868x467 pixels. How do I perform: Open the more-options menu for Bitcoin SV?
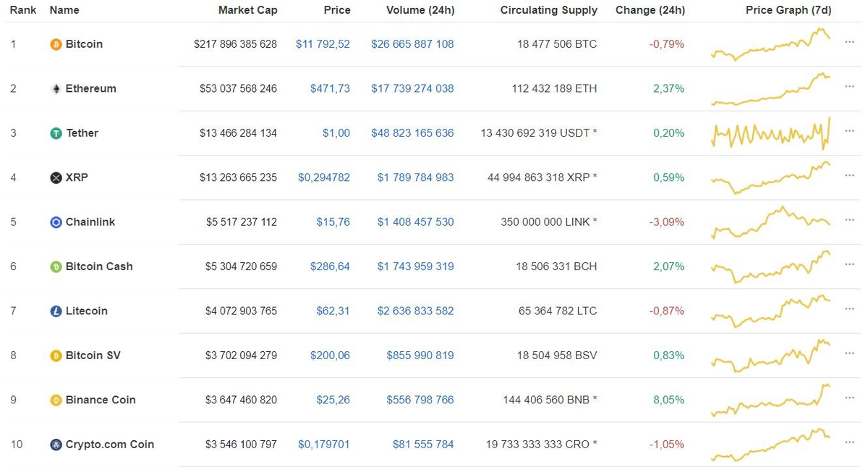[x=849, y=353]
